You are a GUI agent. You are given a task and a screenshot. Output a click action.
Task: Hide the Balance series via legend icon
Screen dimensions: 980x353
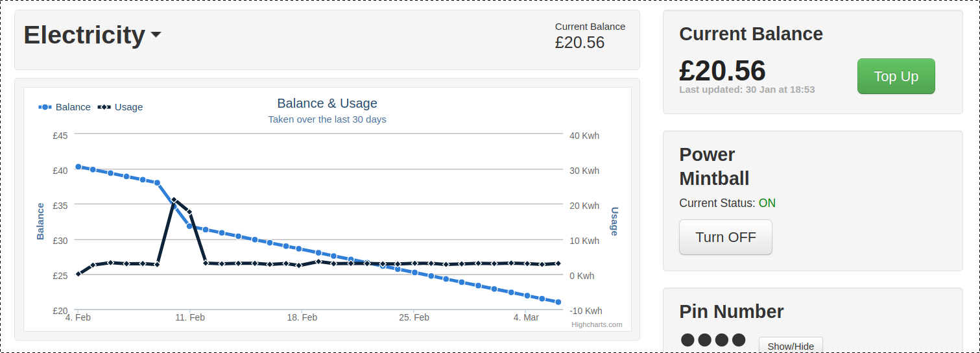(x=45, y=107)
